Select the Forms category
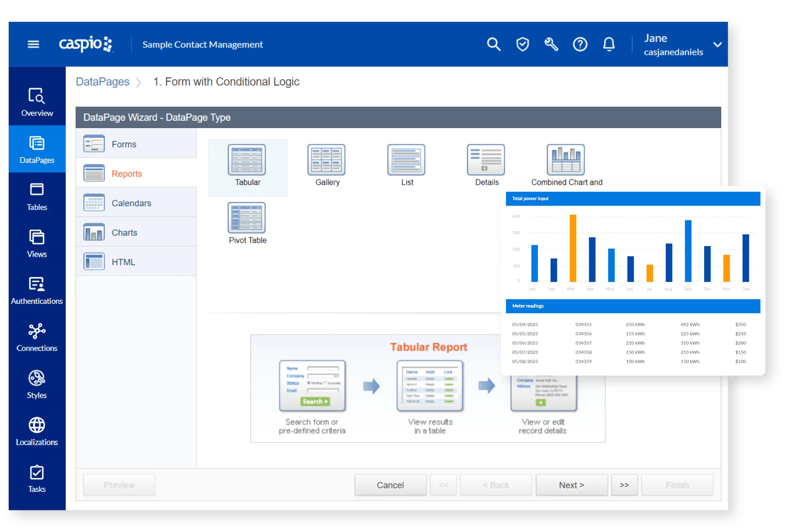The height and width of the screenshot is (532, 790). pyautogui.click(x=136, y=144)
